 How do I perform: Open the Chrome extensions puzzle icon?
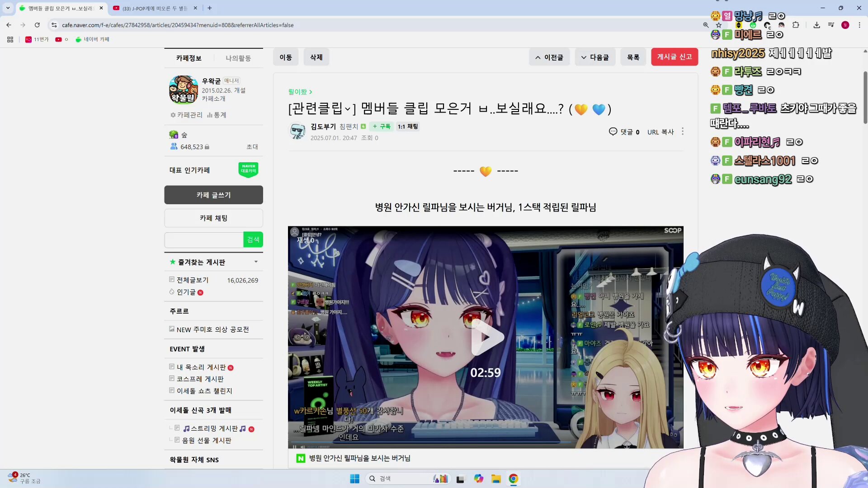796,25
